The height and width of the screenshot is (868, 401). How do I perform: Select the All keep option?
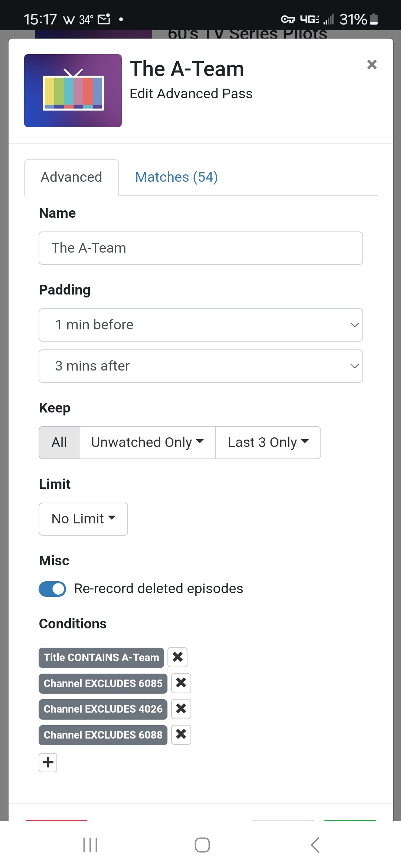59,443
